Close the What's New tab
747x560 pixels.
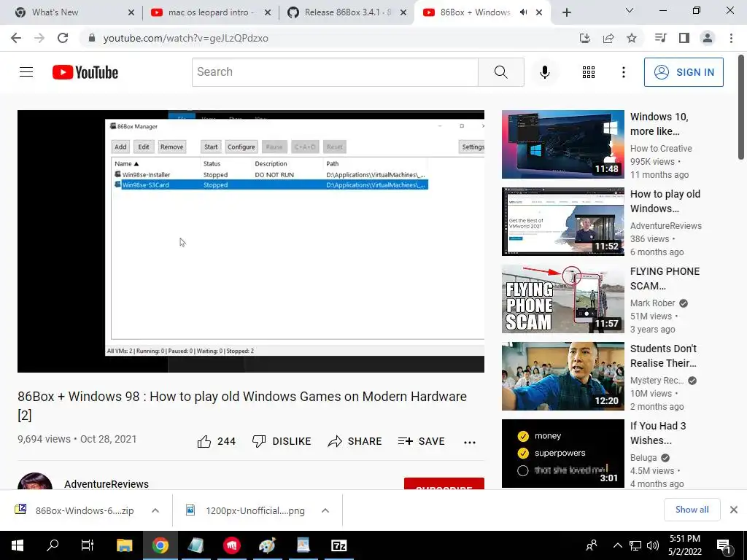(131, 12)
